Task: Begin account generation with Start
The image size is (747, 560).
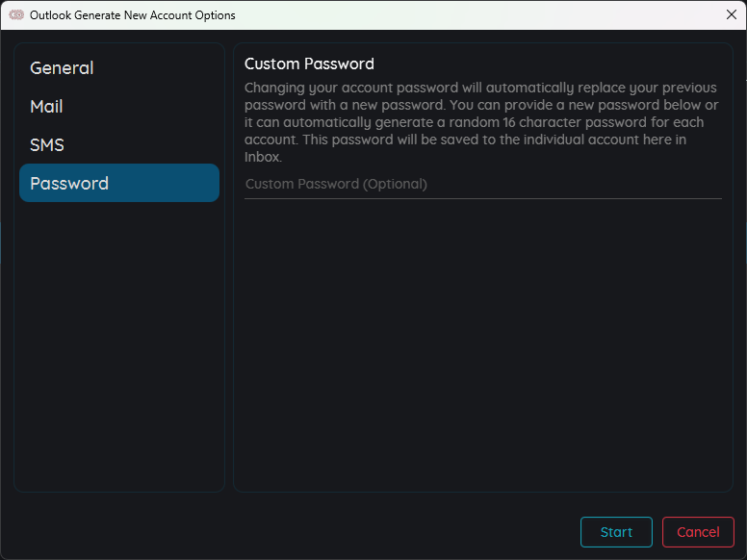Action: 616,532
